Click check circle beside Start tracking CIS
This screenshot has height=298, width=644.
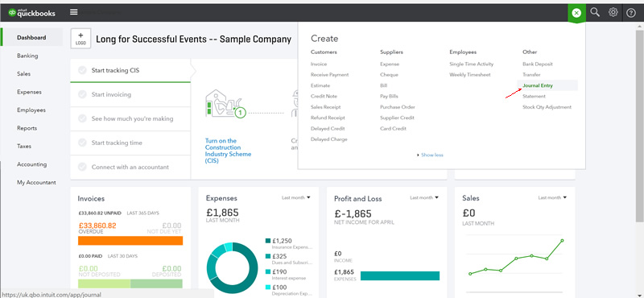coord(82,70)
